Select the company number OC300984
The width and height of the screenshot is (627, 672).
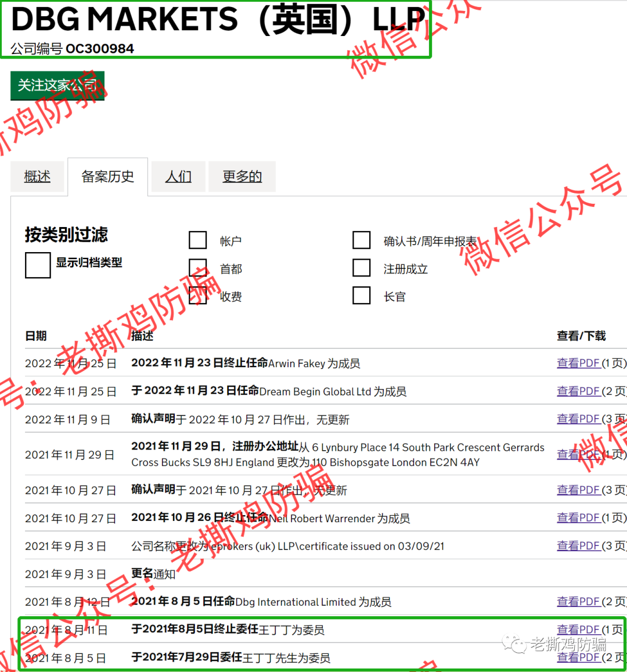tap(100, 49)
